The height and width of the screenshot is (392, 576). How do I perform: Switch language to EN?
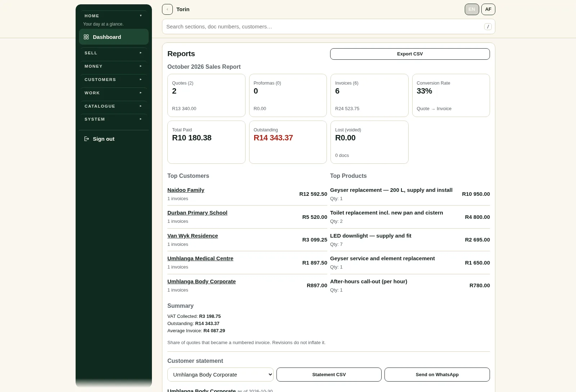(x=472, y=9)
